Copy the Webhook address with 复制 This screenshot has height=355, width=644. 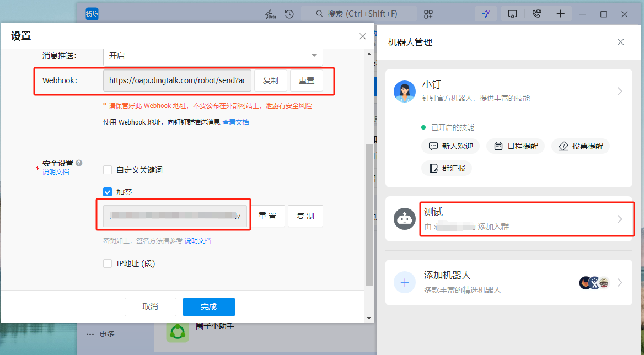click(x=270, y=80)
